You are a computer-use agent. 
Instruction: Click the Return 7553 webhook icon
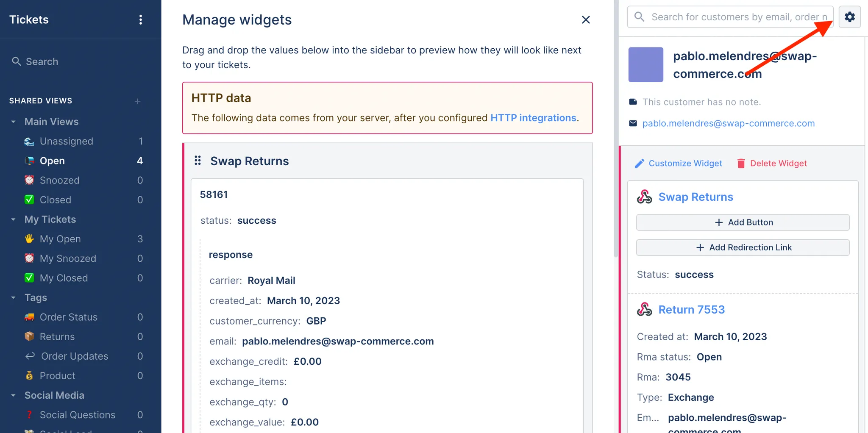tap(645, 310)
